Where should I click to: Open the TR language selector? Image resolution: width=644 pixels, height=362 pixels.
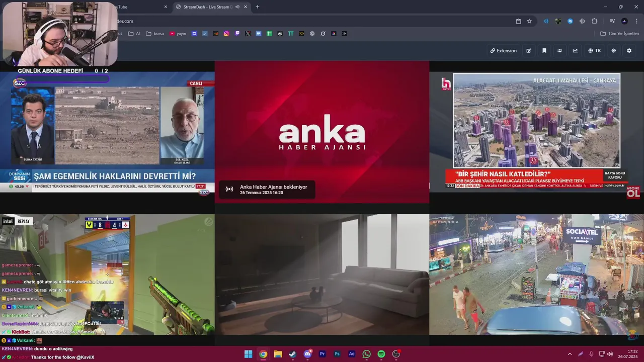point(595,51)
